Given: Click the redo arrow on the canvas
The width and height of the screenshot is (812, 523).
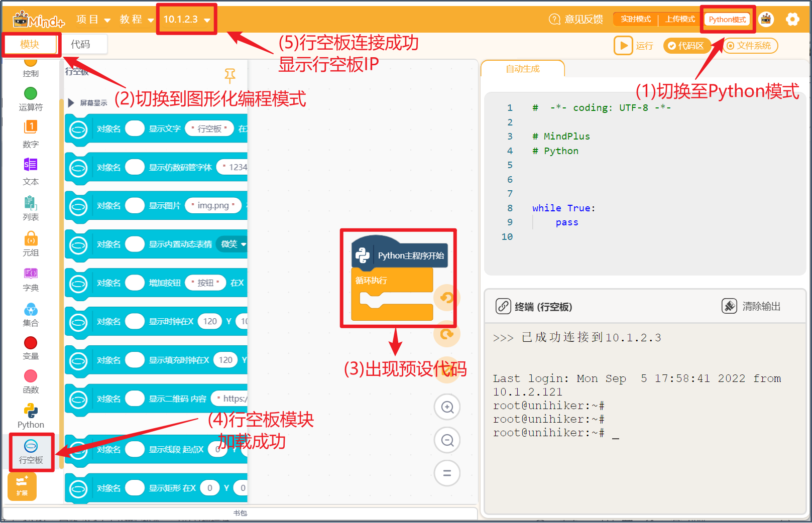Looking at the screenshot, I should coord(446,334).
